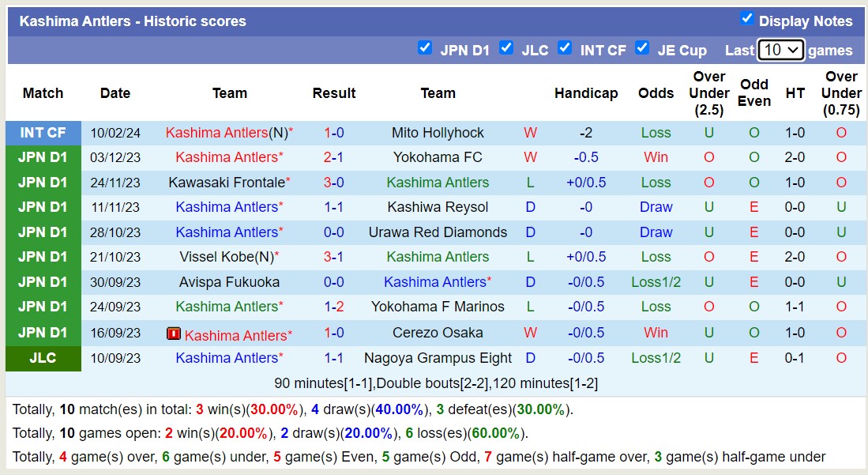
Task: Disable the JLC filter checkbox
Action: [506, 47]
